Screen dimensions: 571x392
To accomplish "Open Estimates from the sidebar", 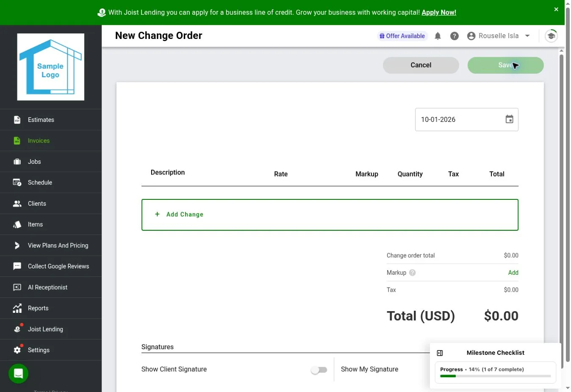I will 51,120.
